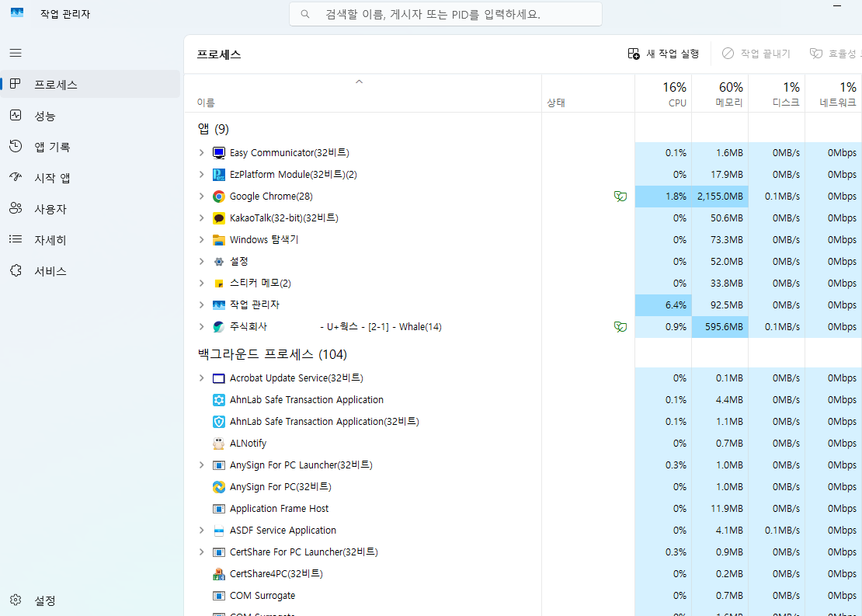
Task: Click the AhnLab Safe Transaction Application gear icon
Action: 219,400
